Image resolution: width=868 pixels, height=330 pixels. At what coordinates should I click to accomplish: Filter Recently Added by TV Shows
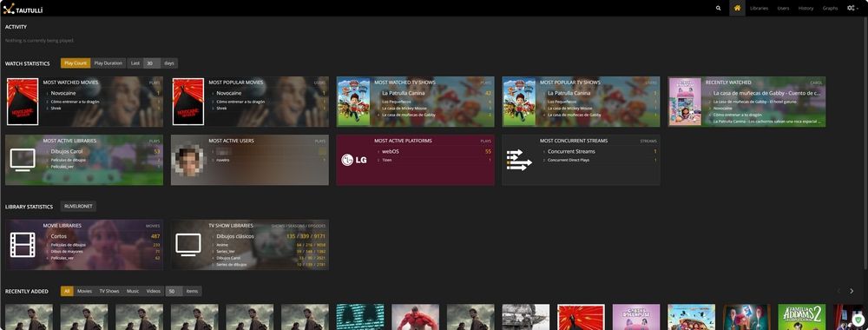pyautogui.click(x=109, y=291)
